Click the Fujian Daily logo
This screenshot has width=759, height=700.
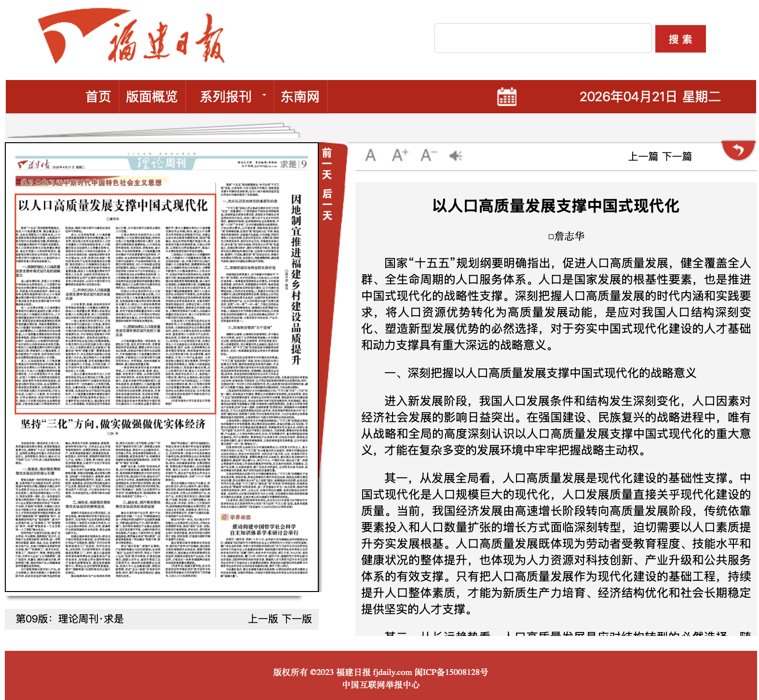pos(131,39)
